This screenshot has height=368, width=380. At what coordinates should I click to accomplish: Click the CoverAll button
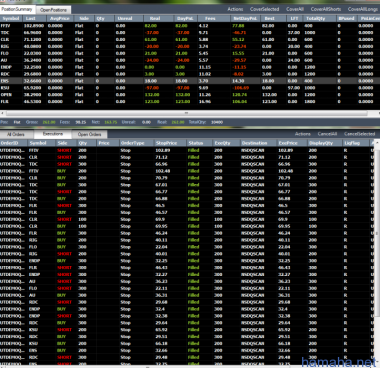(x=295, y=9)
